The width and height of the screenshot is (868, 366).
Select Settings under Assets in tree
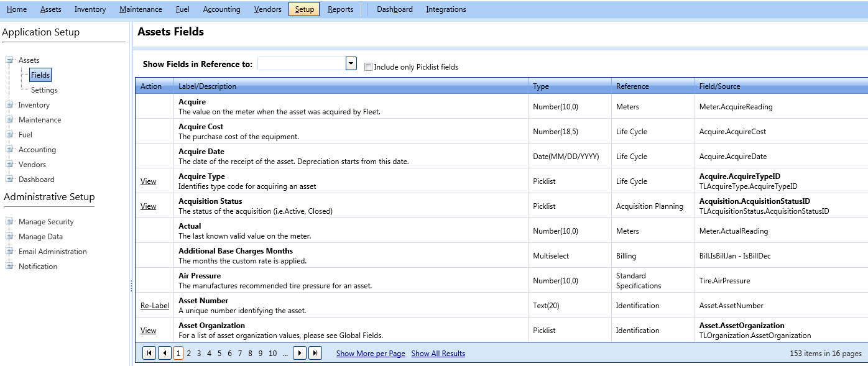44,90
